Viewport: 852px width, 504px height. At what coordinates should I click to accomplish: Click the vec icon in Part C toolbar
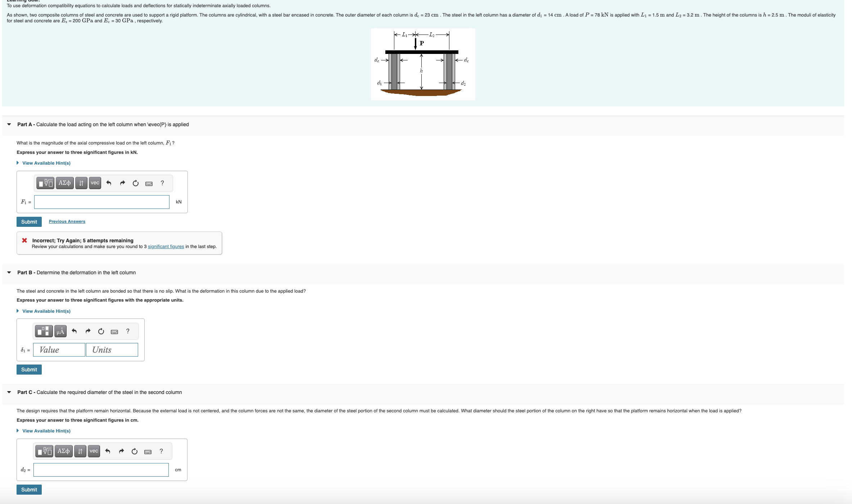point(94,451)
